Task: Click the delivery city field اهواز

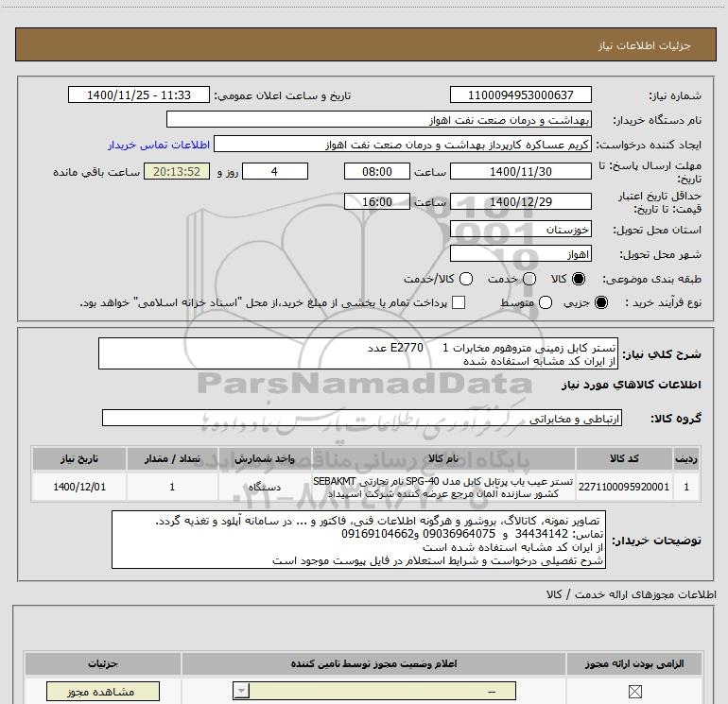Action: (x=520, y=254)
